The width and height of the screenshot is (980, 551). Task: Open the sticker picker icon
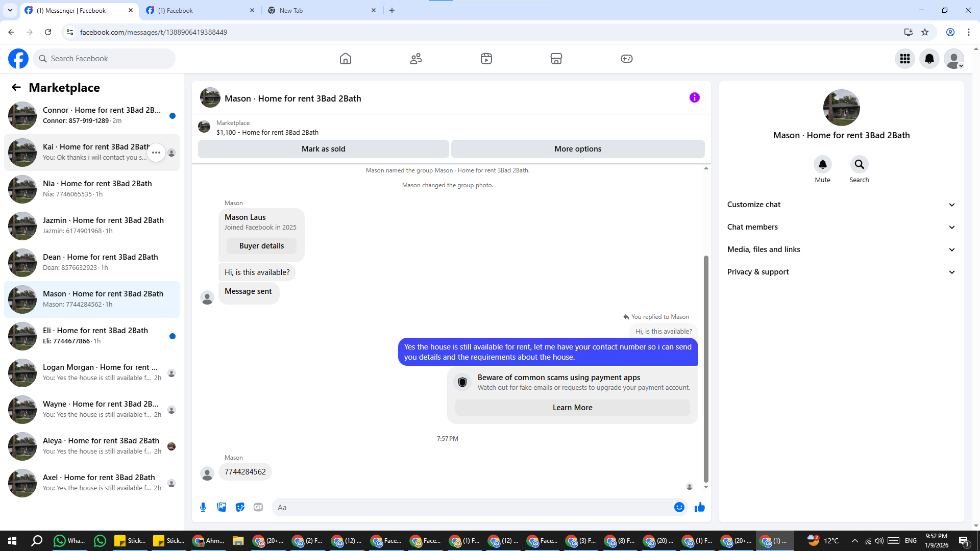coord(240,507)
